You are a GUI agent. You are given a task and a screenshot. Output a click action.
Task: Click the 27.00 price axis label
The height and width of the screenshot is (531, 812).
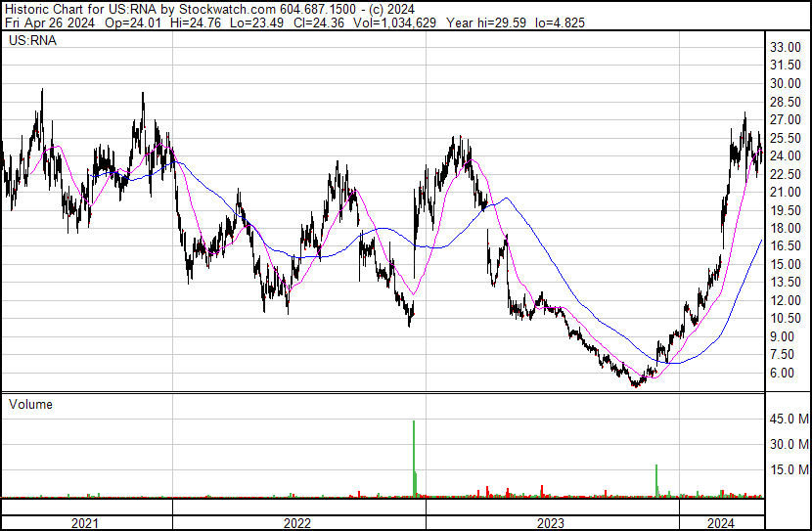pos(786,119)
